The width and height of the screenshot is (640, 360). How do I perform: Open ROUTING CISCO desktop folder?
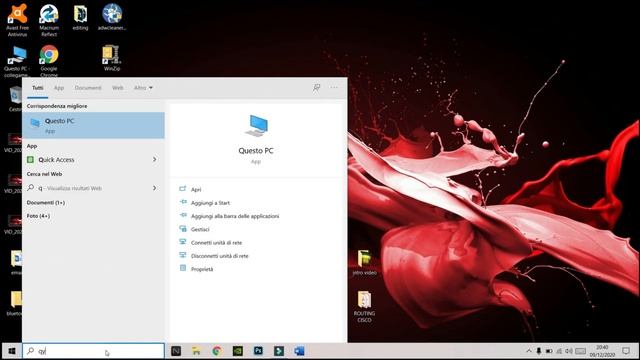[x=364, y=306]
